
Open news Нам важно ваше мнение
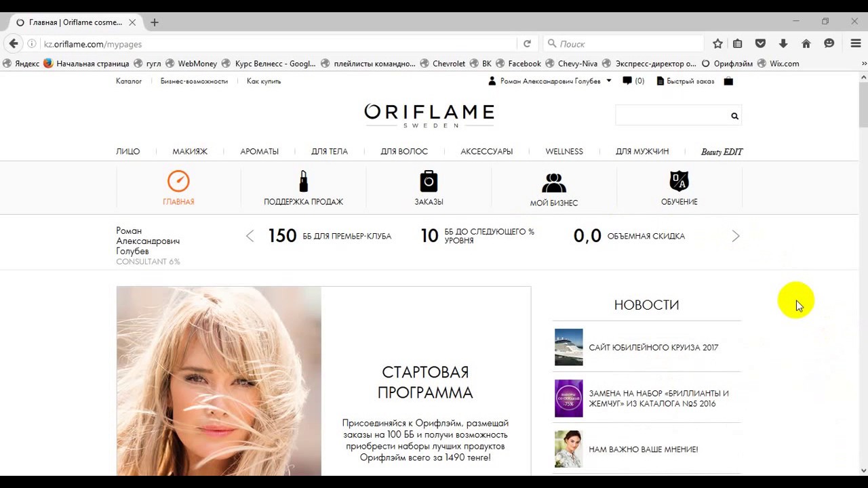(644, 449)
